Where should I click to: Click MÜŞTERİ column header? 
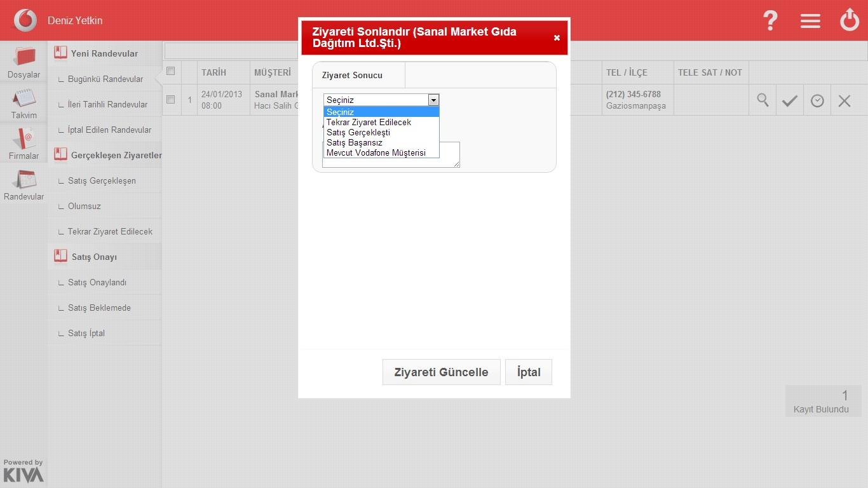273,72
